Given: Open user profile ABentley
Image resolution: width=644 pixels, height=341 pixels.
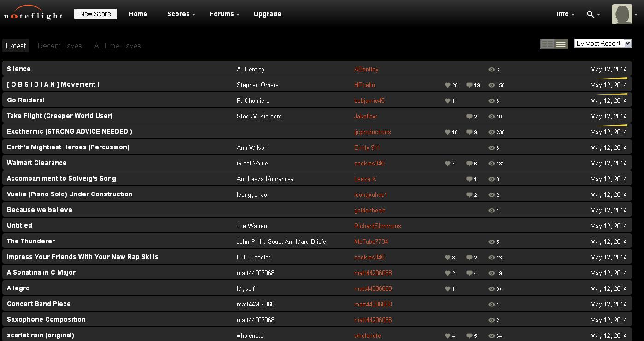Looking at the screenshot, I should tap(366, 70).
